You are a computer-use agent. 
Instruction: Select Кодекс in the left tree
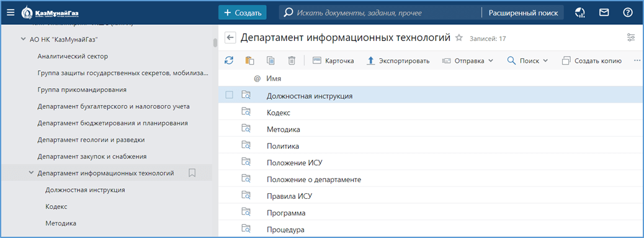(x=56, y=207)
